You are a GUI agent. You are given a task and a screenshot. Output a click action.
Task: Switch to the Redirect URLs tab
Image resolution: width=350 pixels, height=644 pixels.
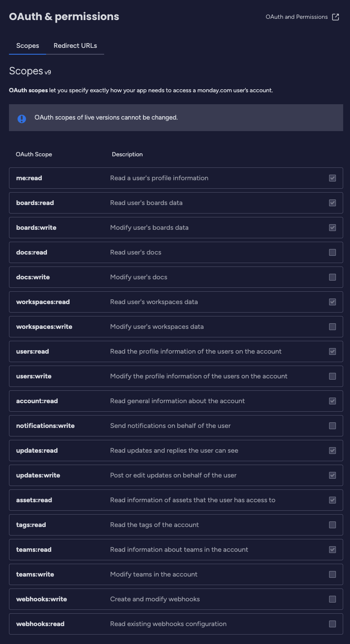[x=75, y=46]
